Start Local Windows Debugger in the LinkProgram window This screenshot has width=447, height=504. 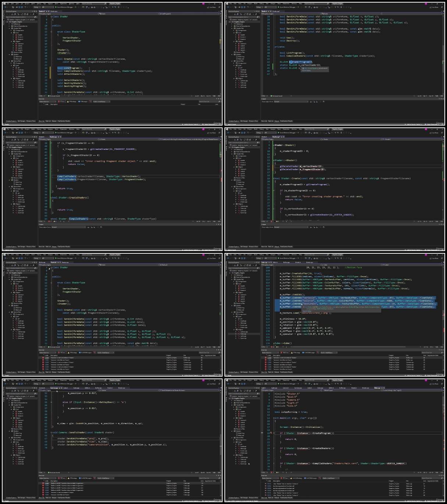[x=64, y=7]
